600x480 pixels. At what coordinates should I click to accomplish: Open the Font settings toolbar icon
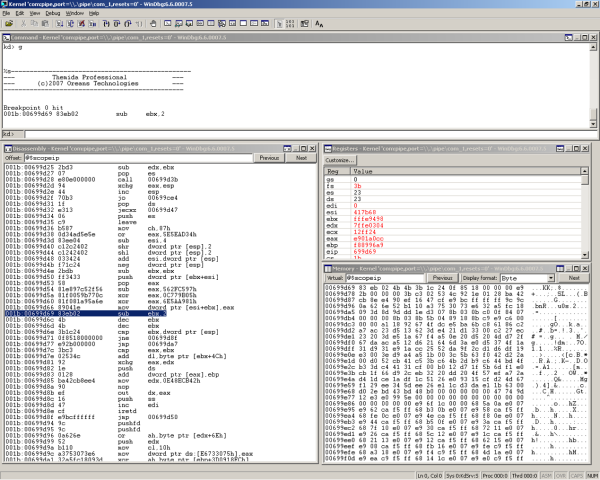pos(319,24)
